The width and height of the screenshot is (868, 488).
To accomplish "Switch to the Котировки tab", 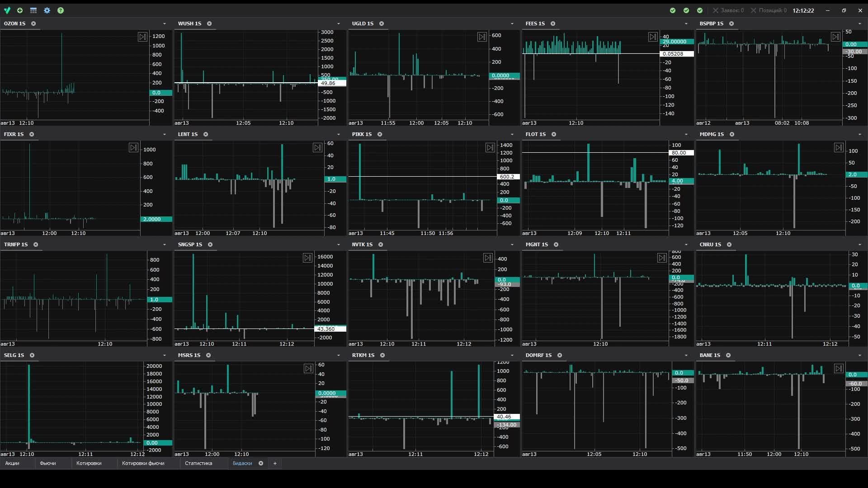I will [89, 463].
